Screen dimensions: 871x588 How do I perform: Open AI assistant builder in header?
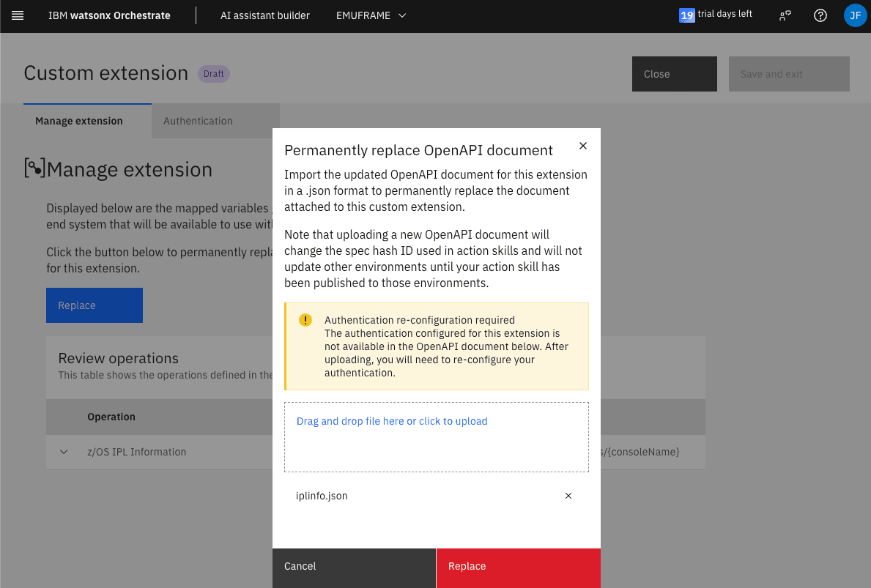pos(265,15)
